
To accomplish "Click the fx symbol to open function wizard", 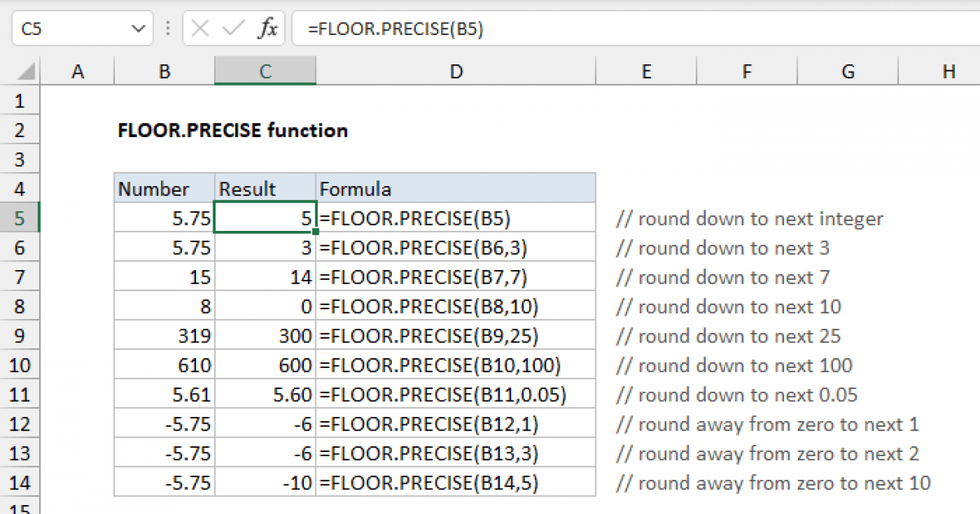I will (269, 28).
